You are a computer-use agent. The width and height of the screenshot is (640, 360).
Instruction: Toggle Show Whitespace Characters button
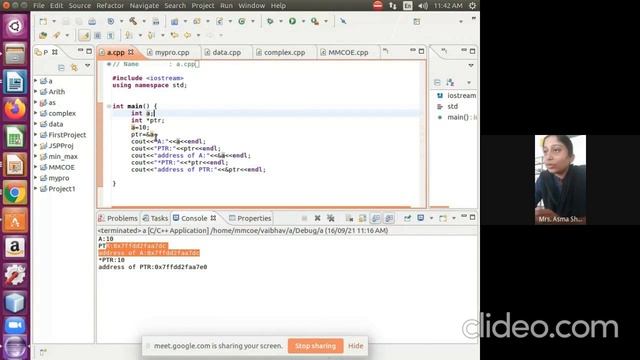coord(110,36)
